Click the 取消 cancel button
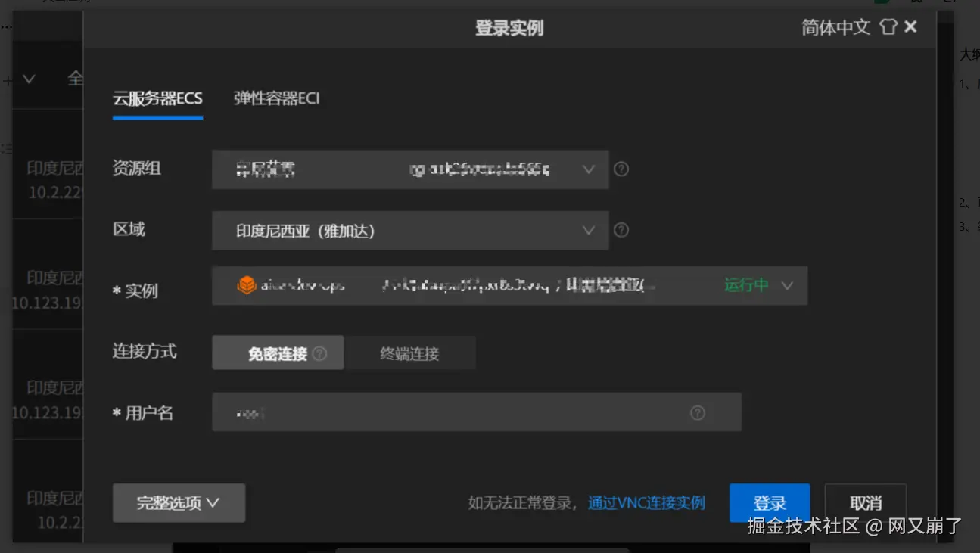 click(865, 502)
